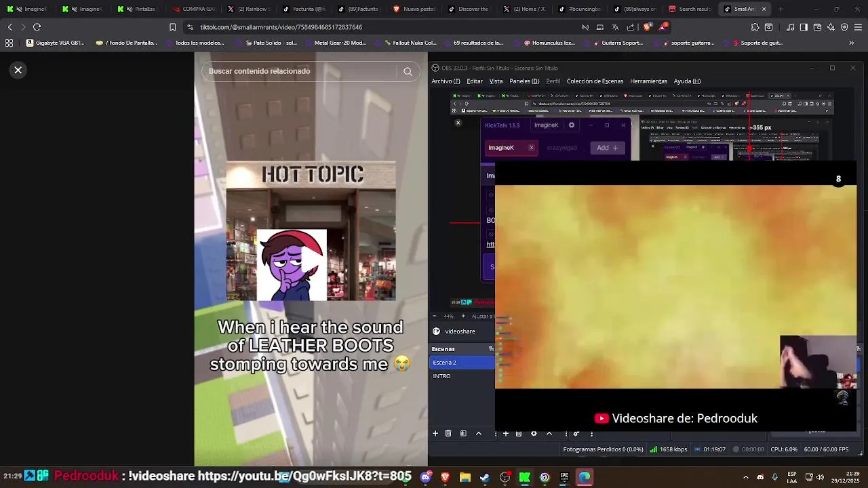Click the TikTok URL in the address bar

(x=281, y=27)
